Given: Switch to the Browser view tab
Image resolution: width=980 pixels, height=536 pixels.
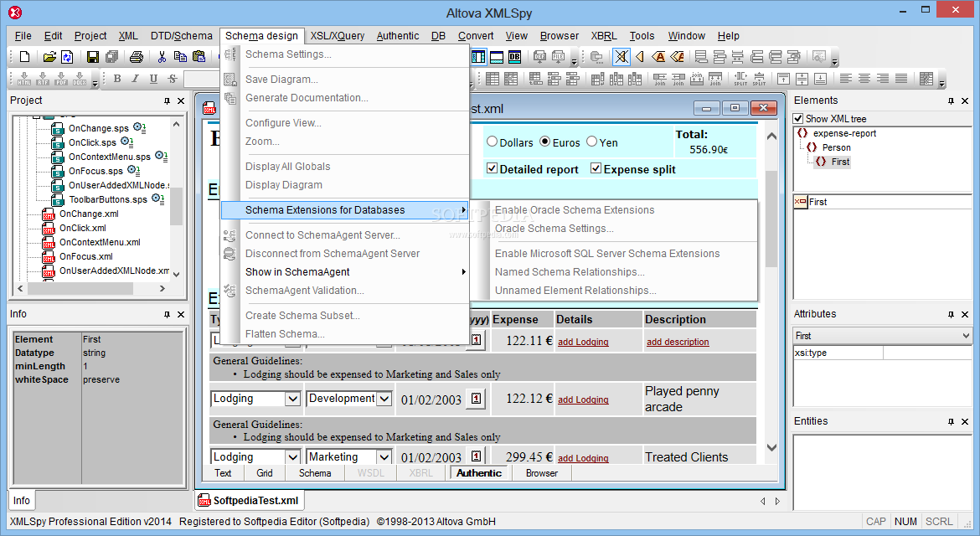Looking at the screenshot, I should click(x=541, y=473).
